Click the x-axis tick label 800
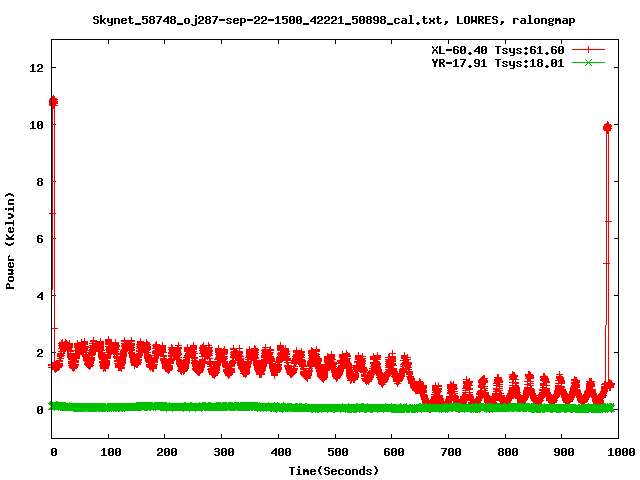The image size is (640, 480). point(508,452)
